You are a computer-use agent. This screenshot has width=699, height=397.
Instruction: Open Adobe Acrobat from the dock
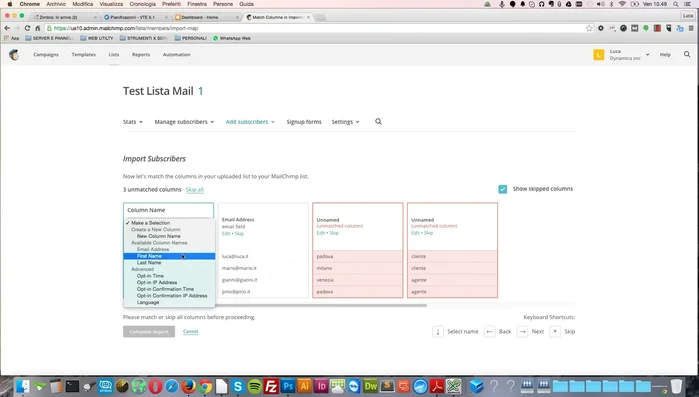(437, 386)
